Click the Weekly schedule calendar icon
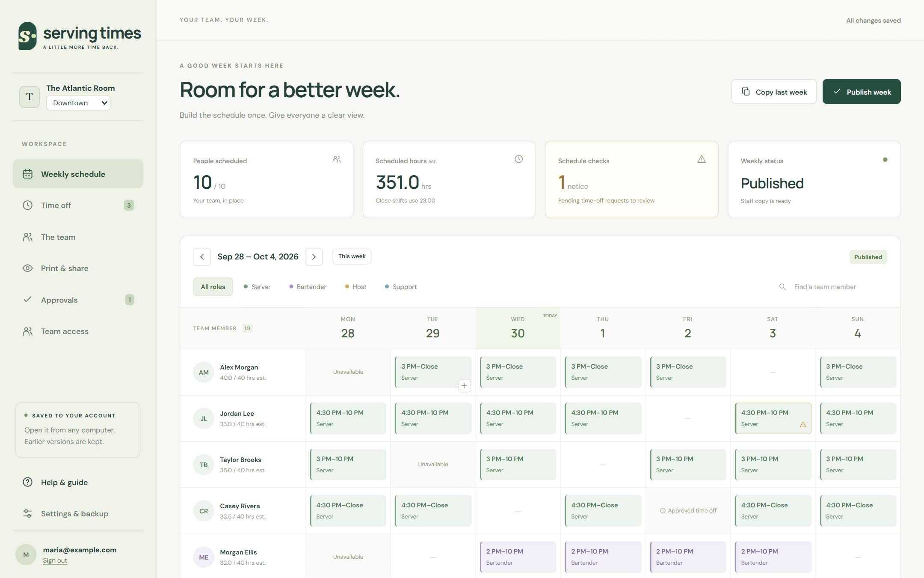Image resolution: width=924 pixels, height=578 pixels. (27, 174)
